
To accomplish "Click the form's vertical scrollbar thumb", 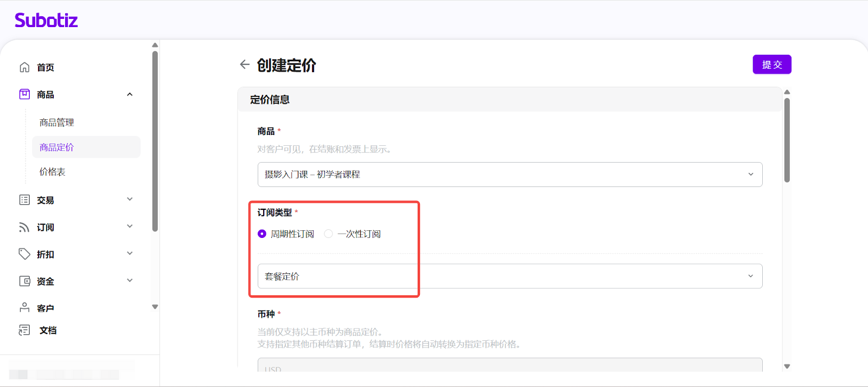I will coord(787,140).
